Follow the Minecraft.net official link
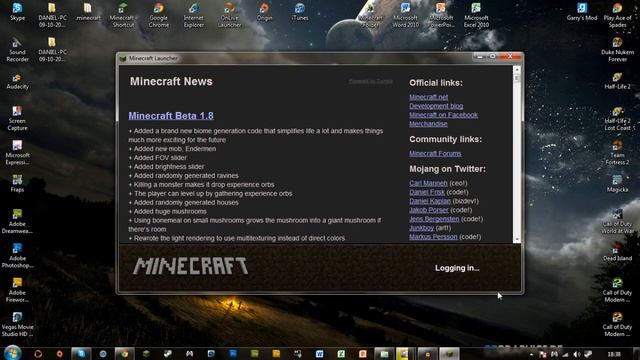This screenshot has width=640, height=360. [x=429, y=97]
